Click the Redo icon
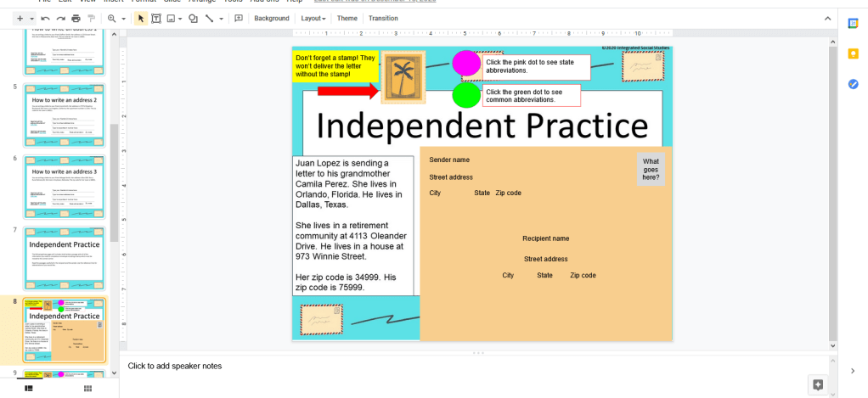The image size is (868, 398). click(x=61, y=18)
